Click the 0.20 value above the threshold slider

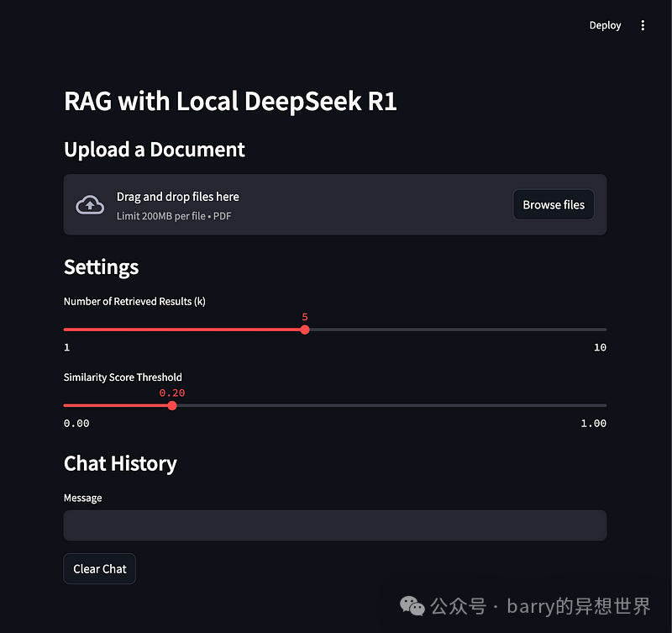click(171, 393)
